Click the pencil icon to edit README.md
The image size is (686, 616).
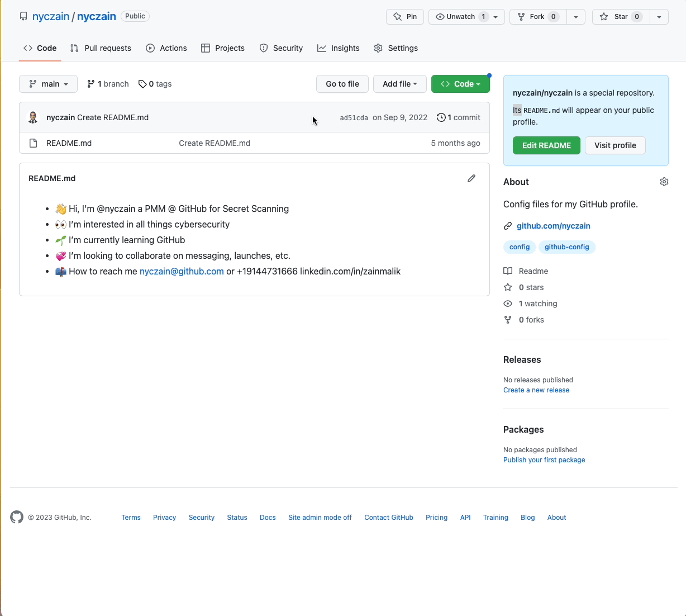pos(471,178)
